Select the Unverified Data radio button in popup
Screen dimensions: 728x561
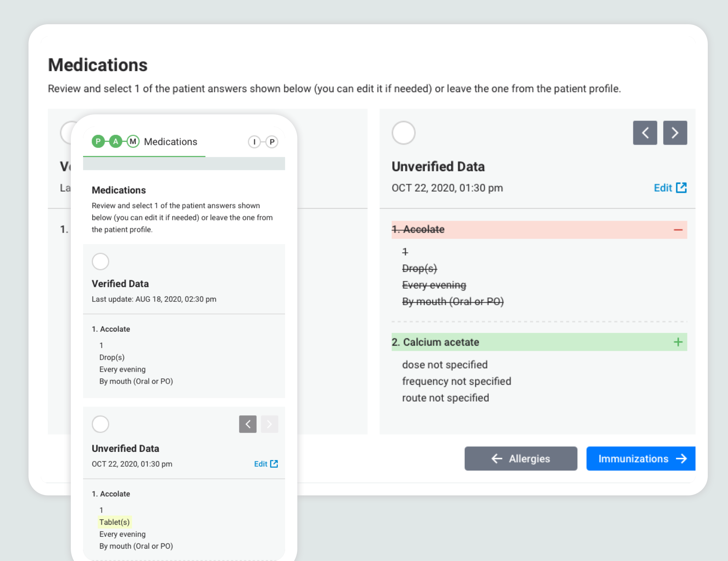click(x=100, y=424)
